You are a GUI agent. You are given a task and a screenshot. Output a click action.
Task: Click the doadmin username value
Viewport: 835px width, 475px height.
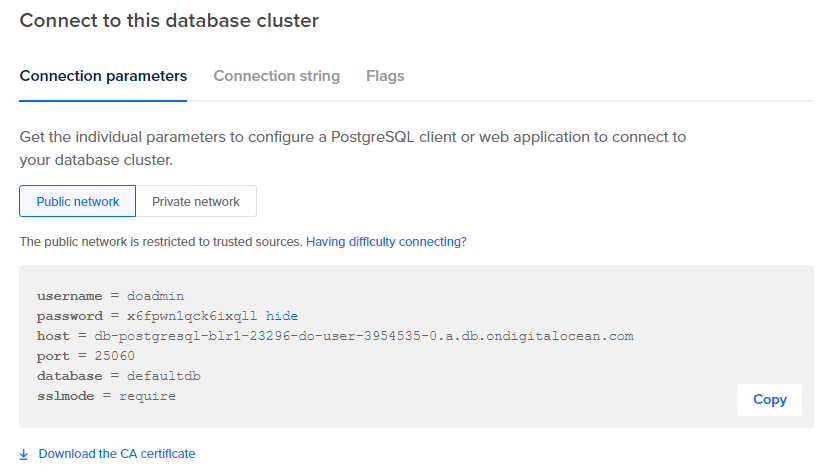coord(156,296)
